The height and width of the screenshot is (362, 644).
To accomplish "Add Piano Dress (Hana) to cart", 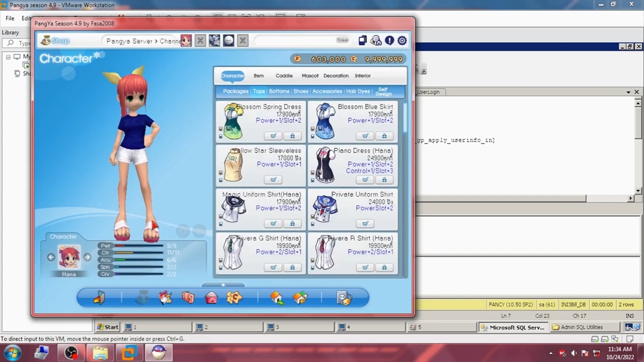I will click(x=365, y=179).
